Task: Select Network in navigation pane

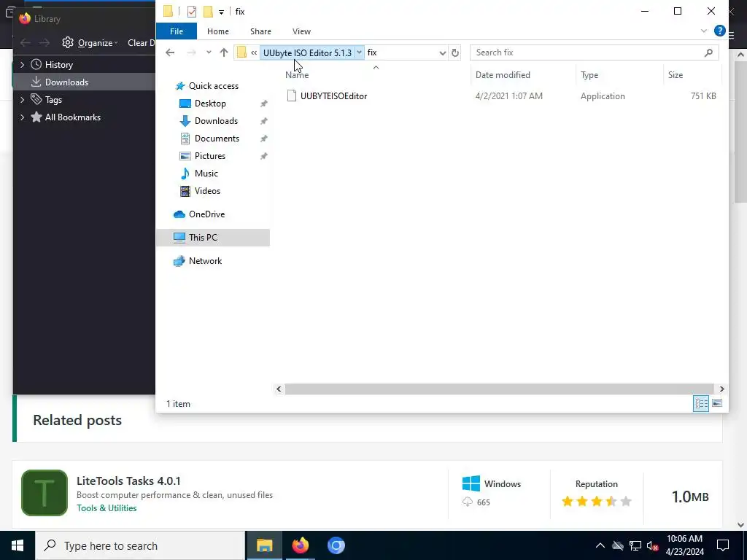Action: coord(205,261)
